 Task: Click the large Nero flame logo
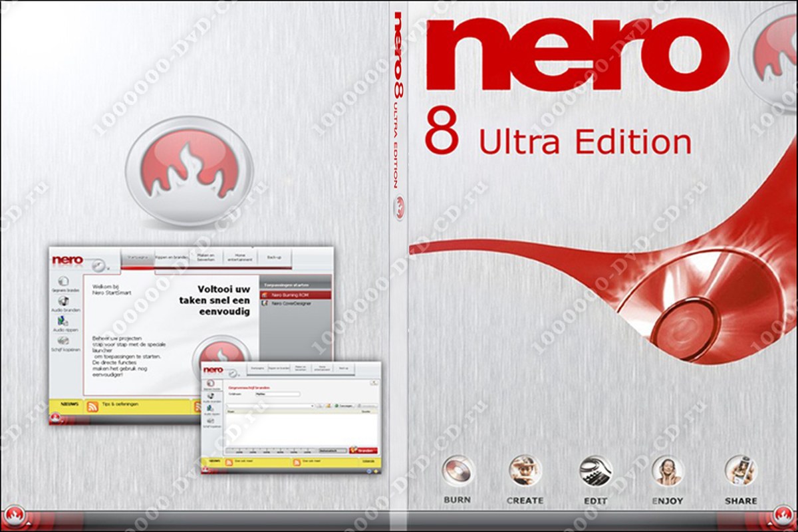pos(188,174)
